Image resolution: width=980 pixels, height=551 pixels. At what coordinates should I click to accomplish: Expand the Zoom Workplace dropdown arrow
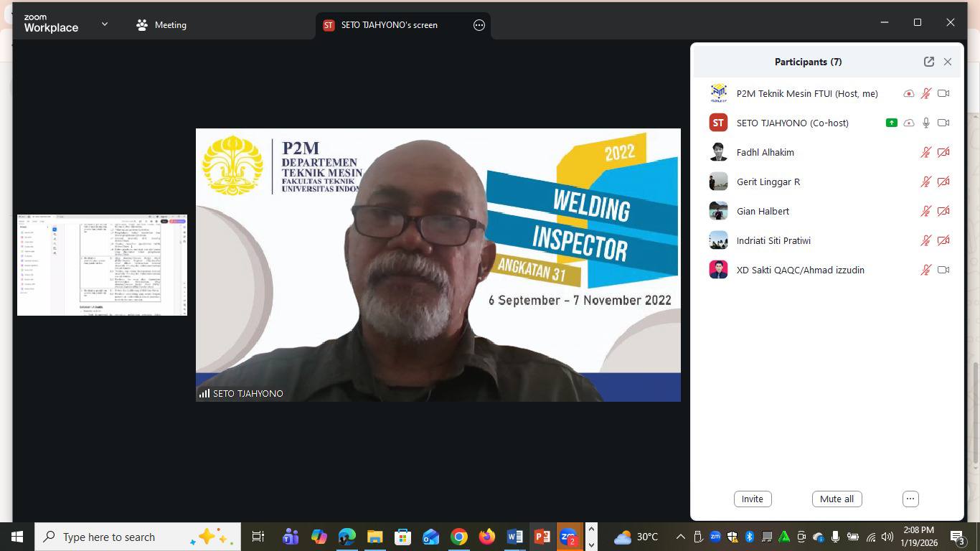[x=104, y=24]
